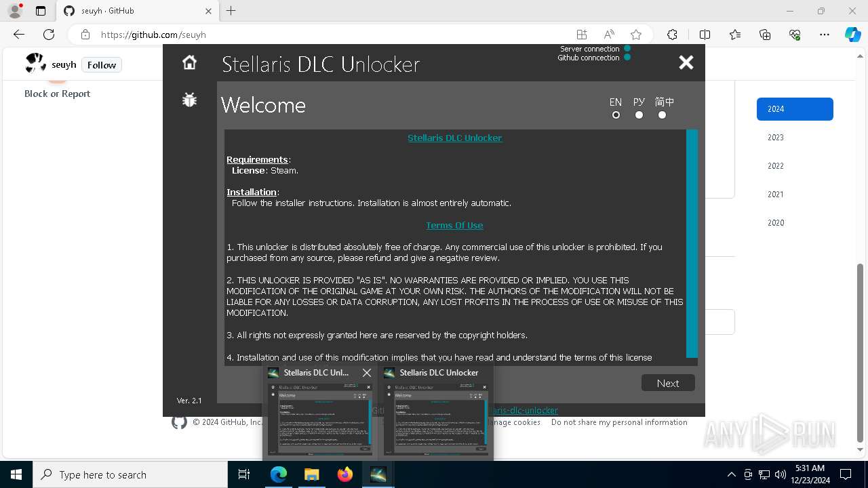Select the EN language radio button
Screen dimensions: 868x488
(616, 115)
